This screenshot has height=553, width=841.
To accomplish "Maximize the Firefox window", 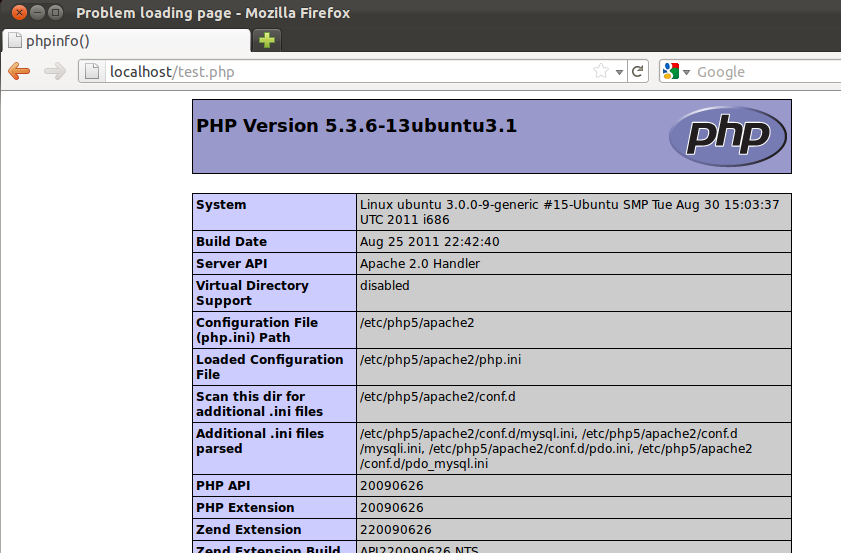I will tap(55, 12).
